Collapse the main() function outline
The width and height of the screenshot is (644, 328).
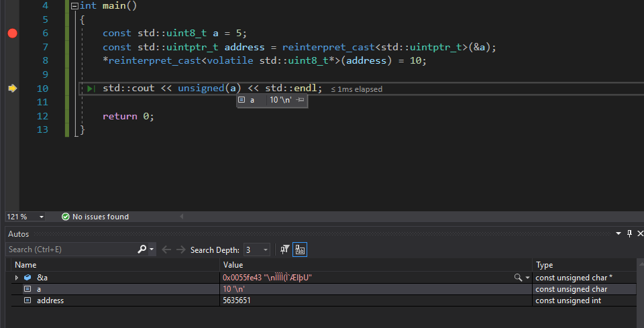[x=74, y=6]
